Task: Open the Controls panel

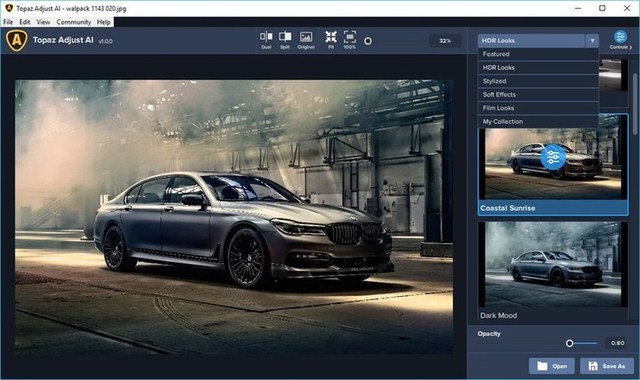Action: pos(621,40)
